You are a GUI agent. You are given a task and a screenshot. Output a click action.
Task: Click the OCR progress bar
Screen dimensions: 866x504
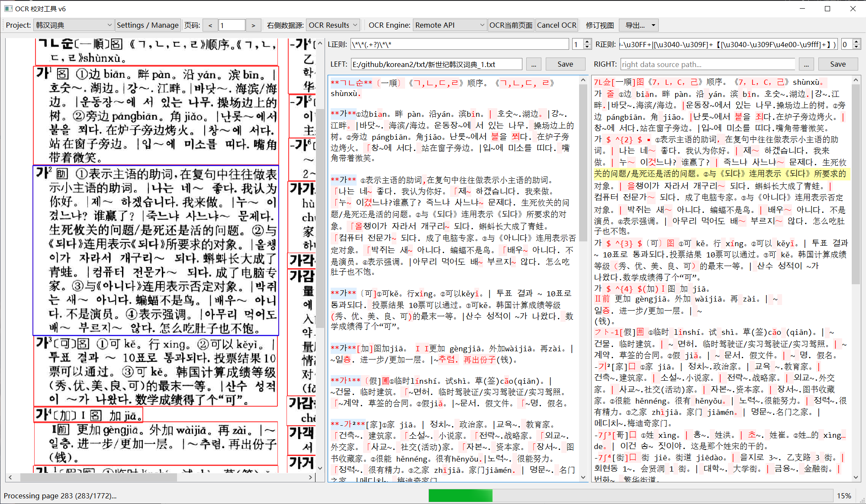point(631,495)
